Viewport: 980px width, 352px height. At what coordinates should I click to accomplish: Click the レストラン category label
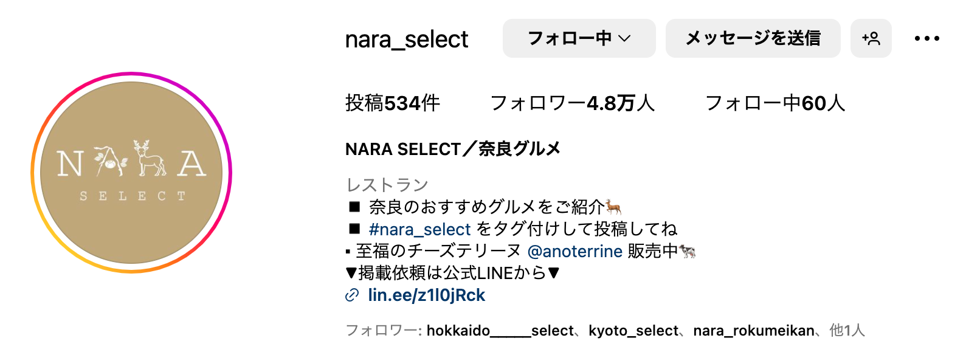coord(387,185)
